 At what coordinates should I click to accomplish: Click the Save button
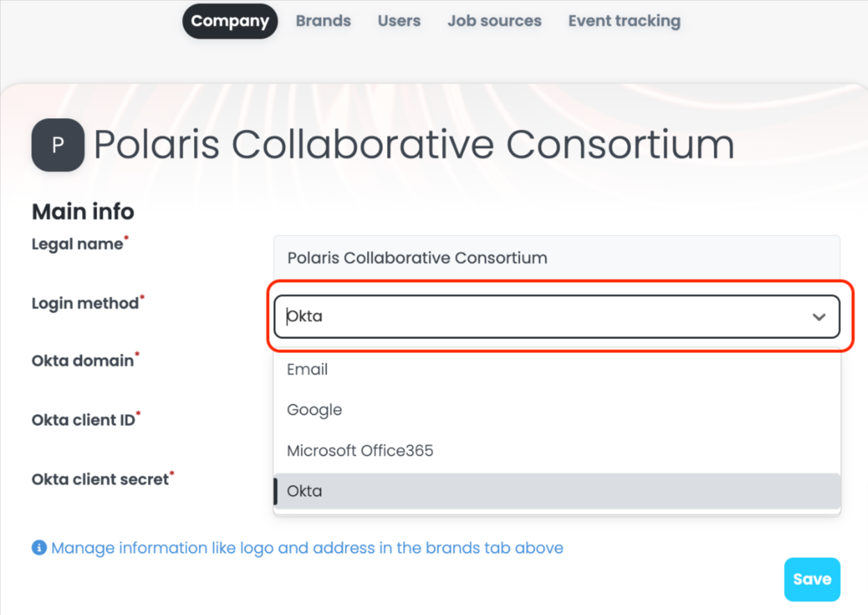(812, 579)
